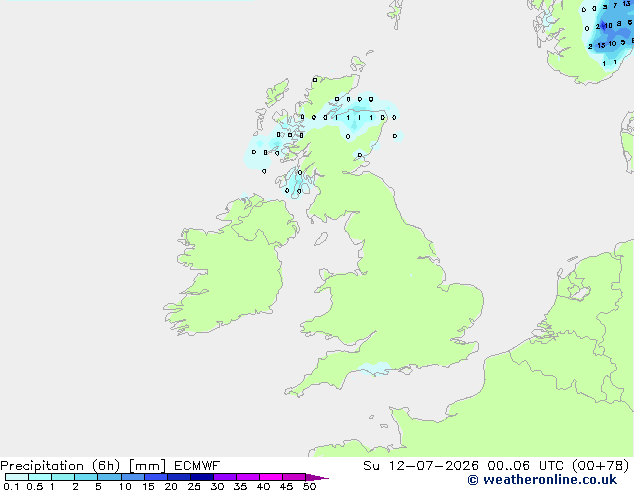Click the "25" legend scale label

click(x=194, y=486)
